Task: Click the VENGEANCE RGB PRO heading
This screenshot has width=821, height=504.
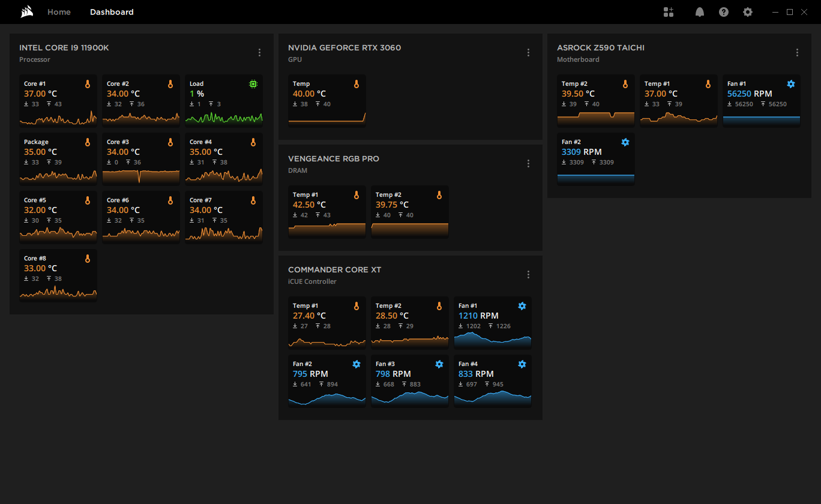Action: click(x=334, y=159)
